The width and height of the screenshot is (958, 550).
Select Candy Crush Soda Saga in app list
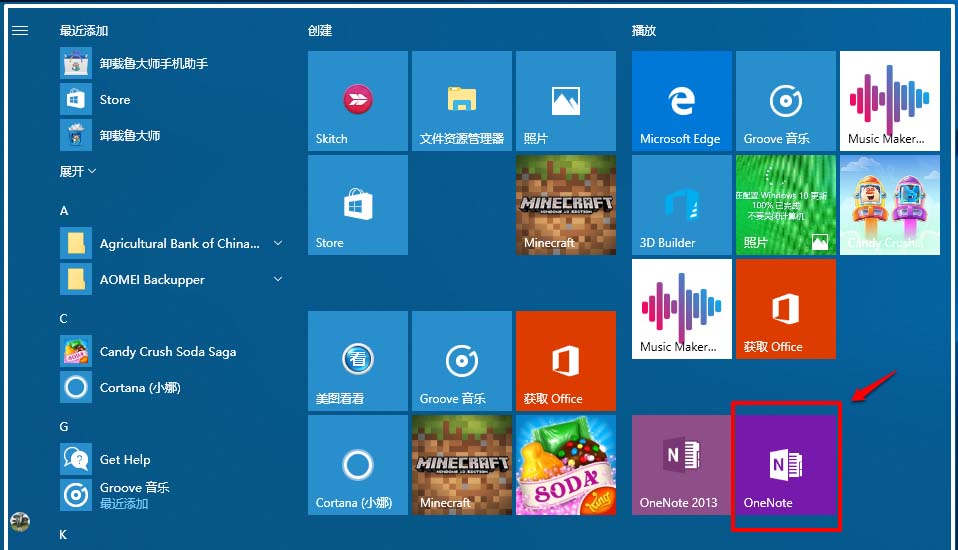coord(167,352)
